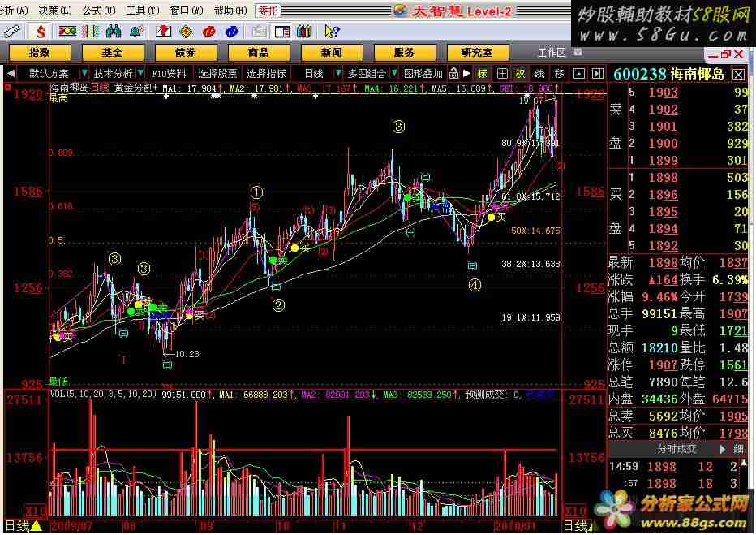Open the 工作区 dropdown button
This screenshot has width=756, height=535.
[578, 52]
